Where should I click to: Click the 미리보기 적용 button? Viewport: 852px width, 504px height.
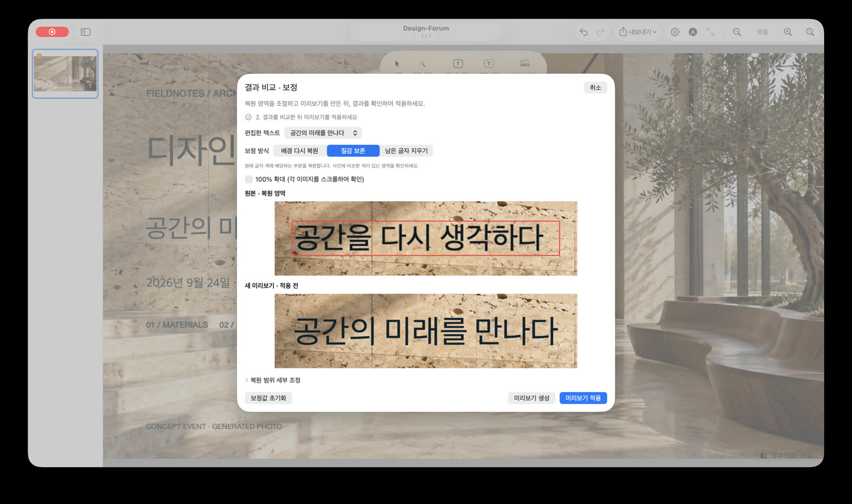[x=583, y=398]
